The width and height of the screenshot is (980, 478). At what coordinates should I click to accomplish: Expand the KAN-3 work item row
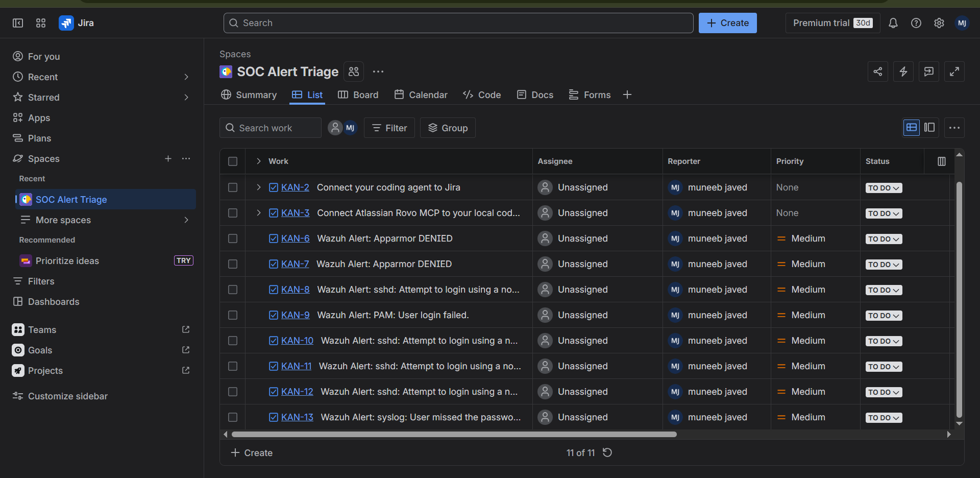(259, 213)
